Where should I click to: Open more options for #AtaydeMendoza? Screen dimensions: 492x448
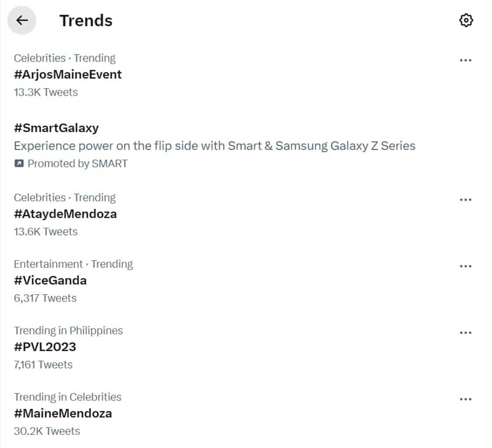click(x=465, y=200)
